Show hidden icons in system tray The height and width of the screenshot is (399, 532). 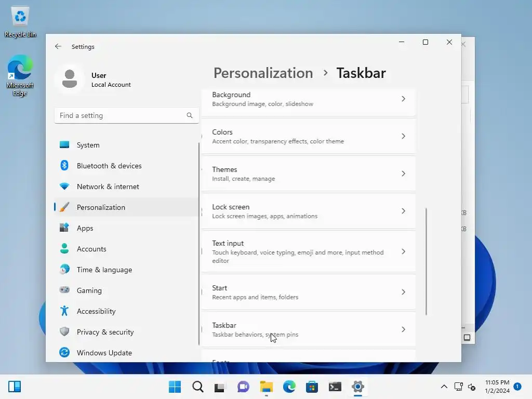click(444, 387)
